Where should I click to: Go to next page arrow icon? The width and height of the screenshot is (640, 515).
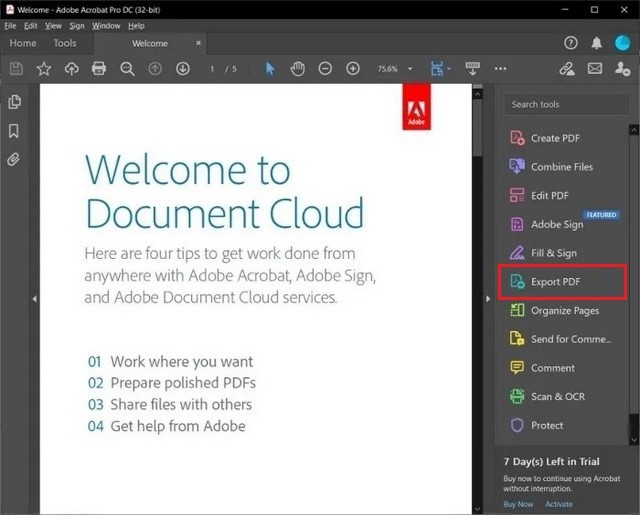coord(182,69)
